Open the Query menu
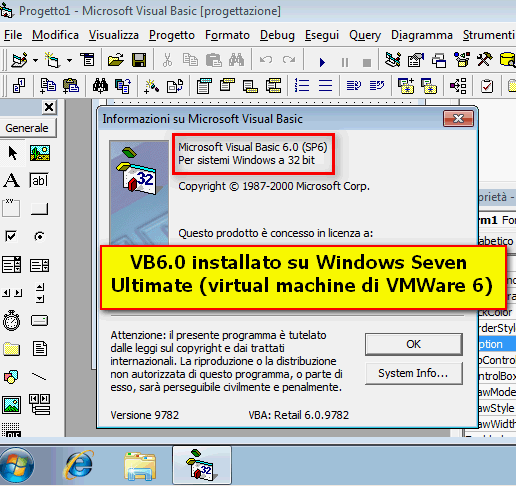 pos(365,35)
